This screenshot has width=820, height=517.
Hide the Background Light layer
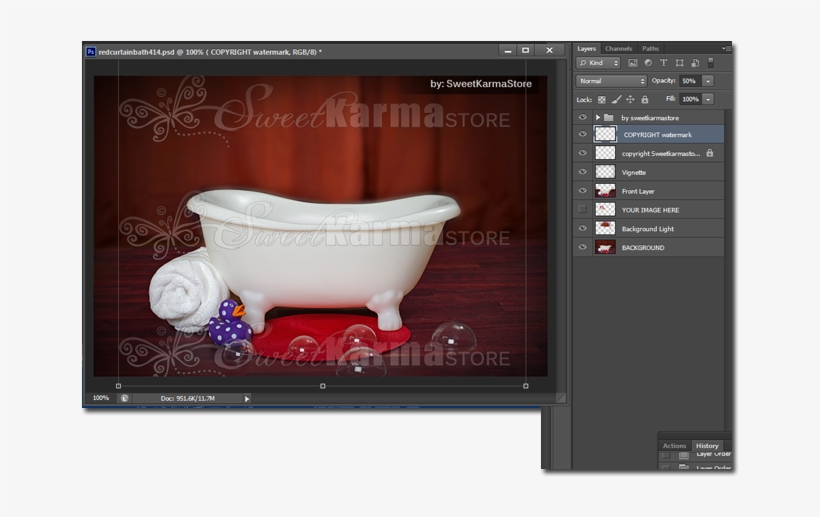point(583,228)
